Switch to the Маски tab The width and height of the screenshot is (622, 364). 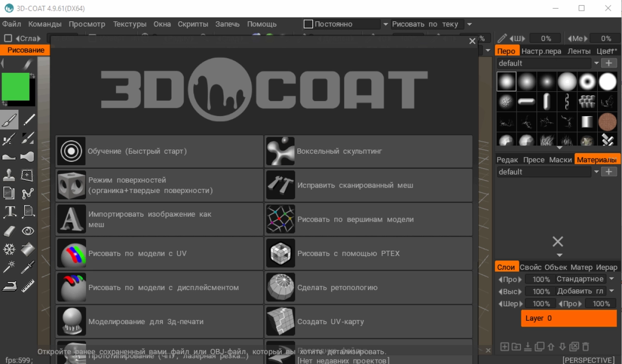tap(561, 160)
